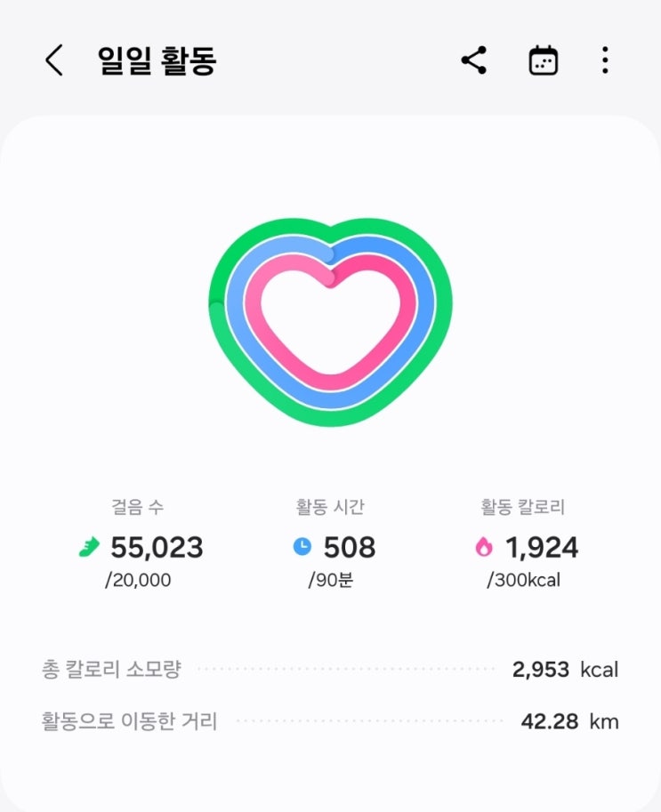Screen dimensions: 661x812
Task: Tap the 일일 활동 page title
Action: pos(157,60)
